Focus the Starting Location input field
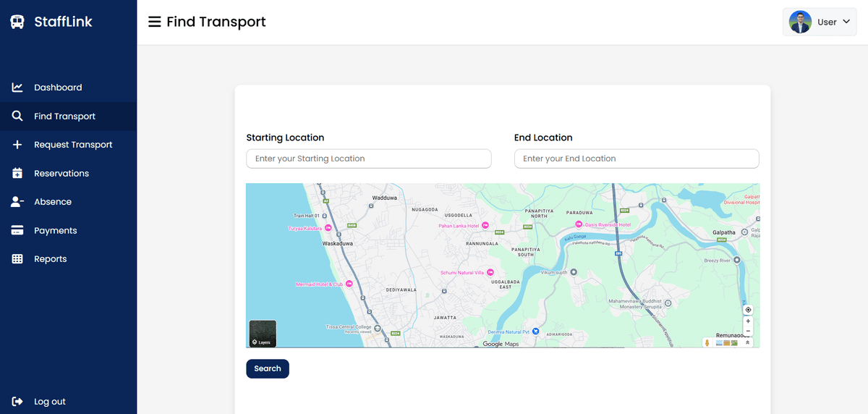The height and width of the screenshot is (414, 868). [x=369, y=159]
